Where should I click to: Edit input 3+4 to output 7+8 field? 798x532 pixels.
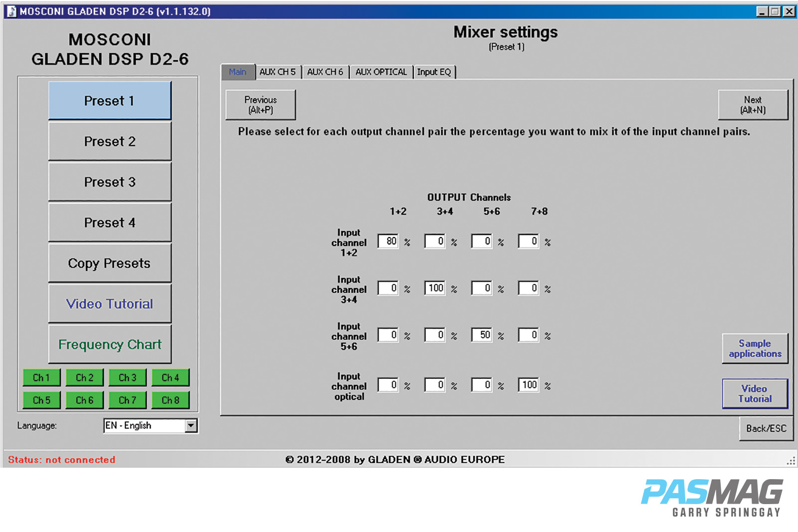529,288
